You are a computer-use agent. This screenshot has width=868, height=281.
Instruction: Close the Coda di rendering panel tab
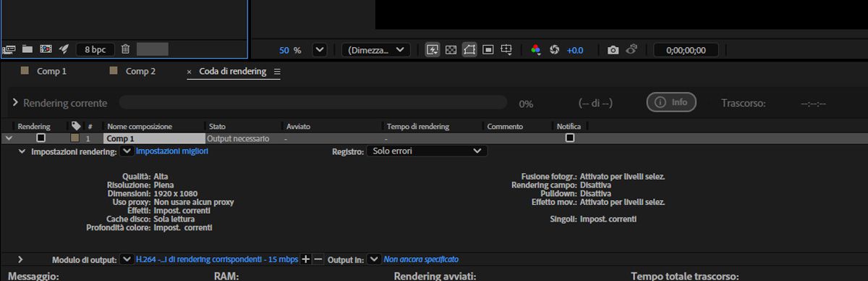[x=190, y=72]
